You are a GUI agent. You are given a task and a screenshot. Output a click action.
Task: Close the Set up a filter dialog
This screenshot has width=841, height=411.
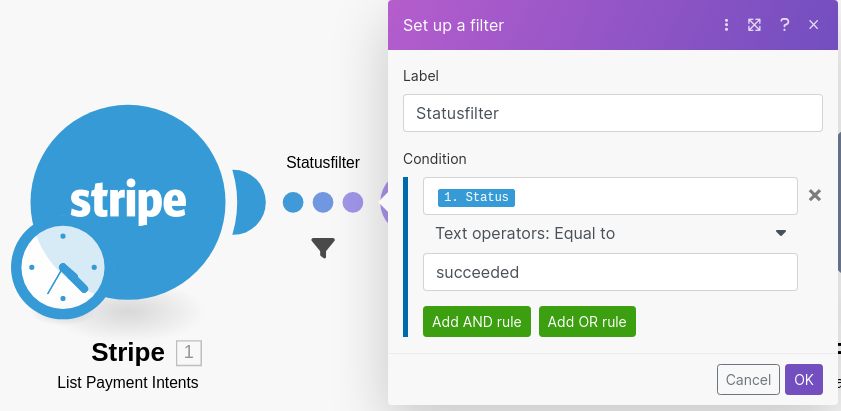tap(814, 25)
